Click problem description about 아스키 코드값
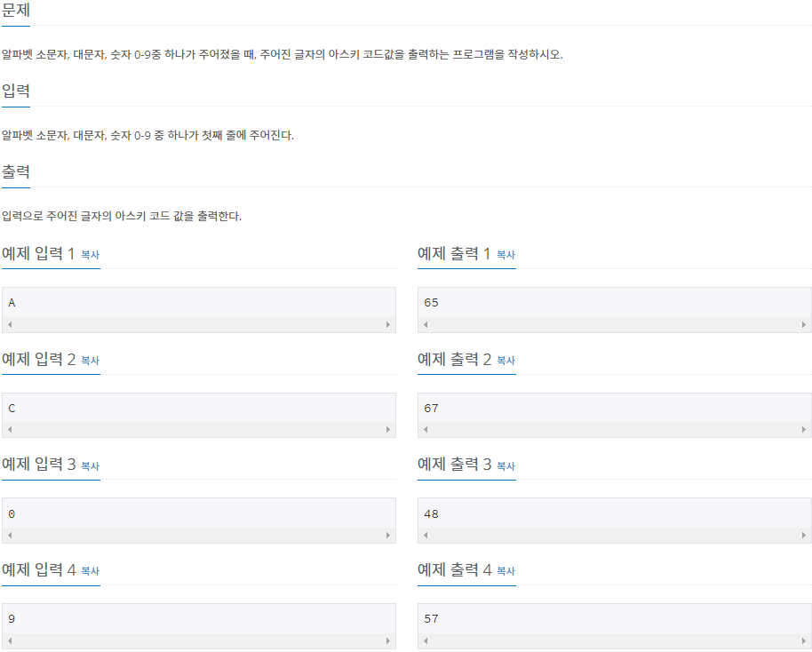Screen dimensions: 812x652 coord(283,54)
